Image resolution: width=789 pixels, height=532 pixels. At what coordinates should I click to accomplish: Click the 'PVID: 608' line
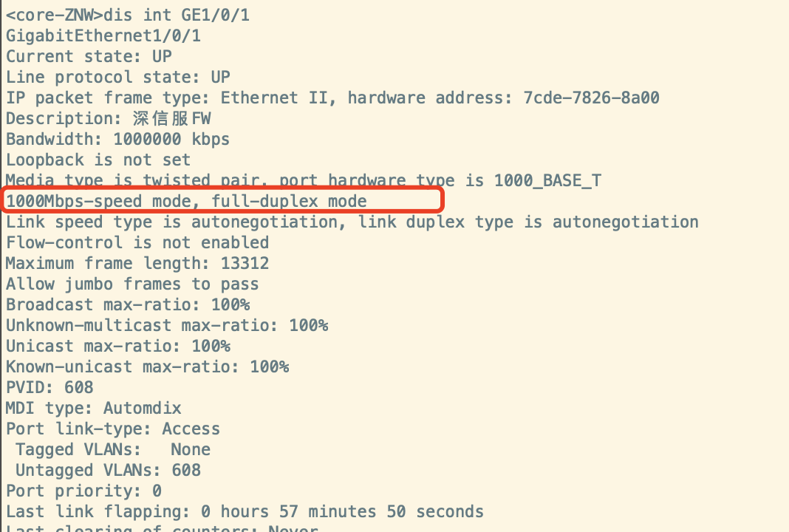(x=49, y=387)
